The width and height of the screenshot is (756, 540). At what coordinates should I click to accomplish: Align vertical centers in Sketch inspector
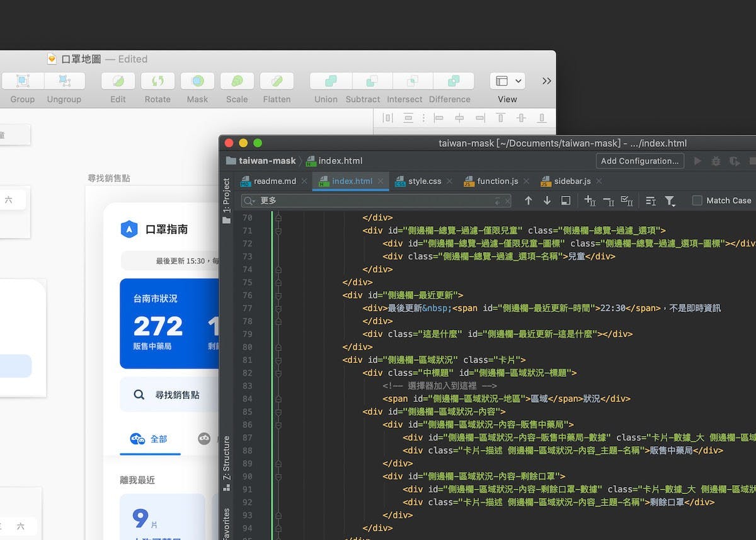coord(521,118)
